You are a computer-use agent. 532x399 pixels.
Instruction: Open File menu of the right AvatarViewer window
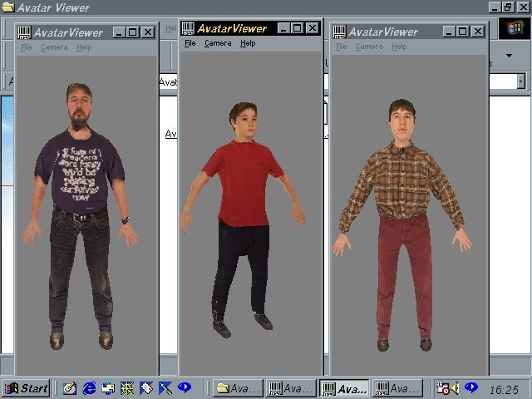click(x=341, y=47)
